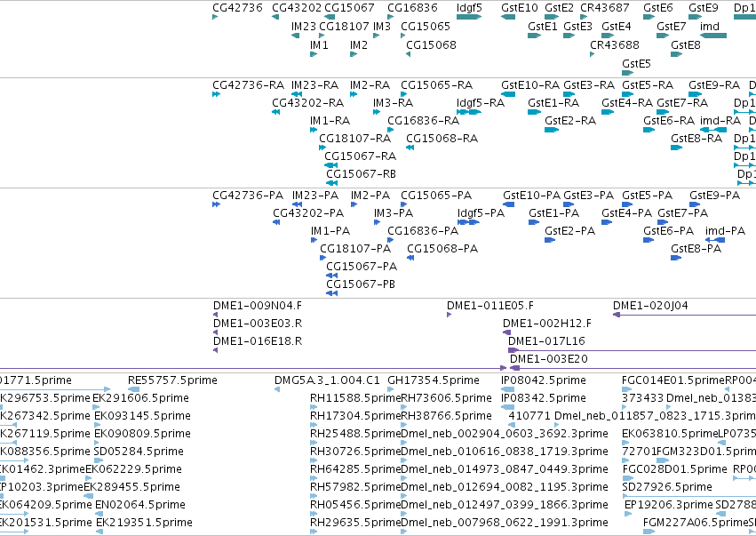Click transcript CG15068-RA
Screen dimensions: 756x536
(x=442, y=139)
